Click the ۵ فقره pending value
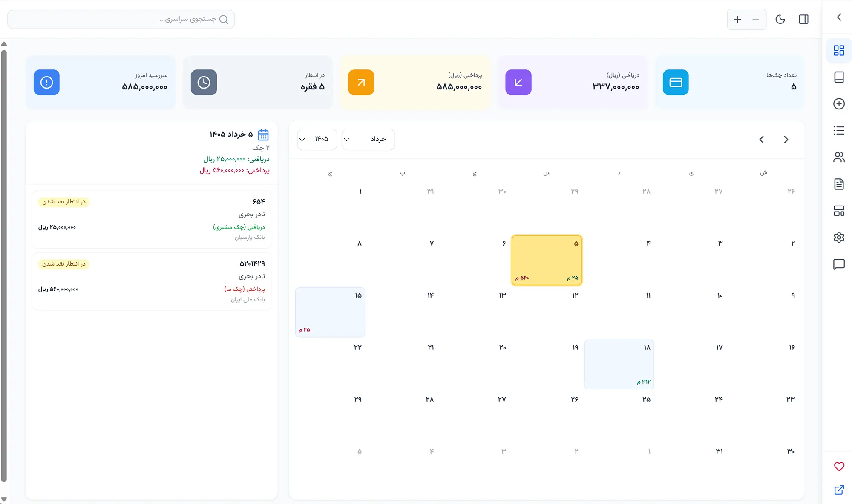 pyautogui.click(x=313, y=87)
